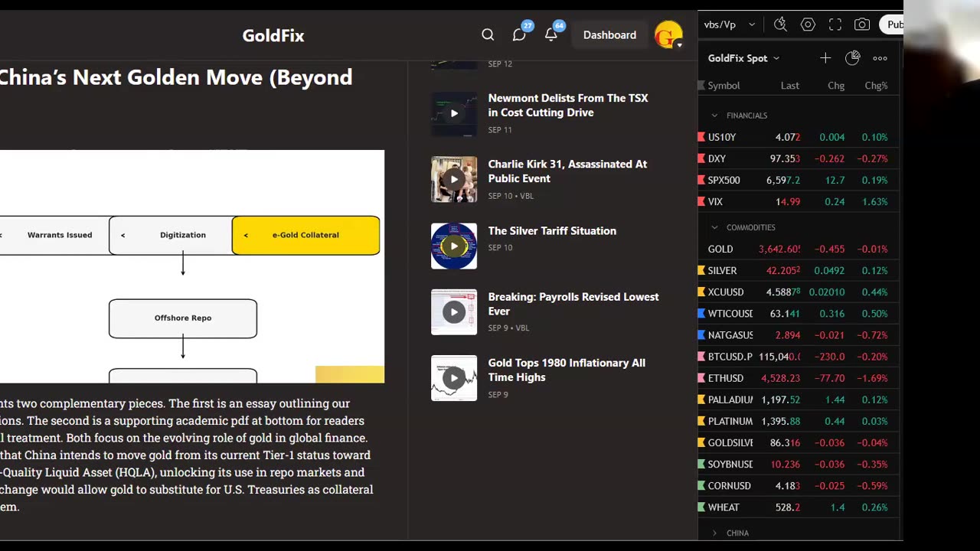Add symbol with plus icon in watchlist
Screen dimensions: 980x551
tap(825, 58)
